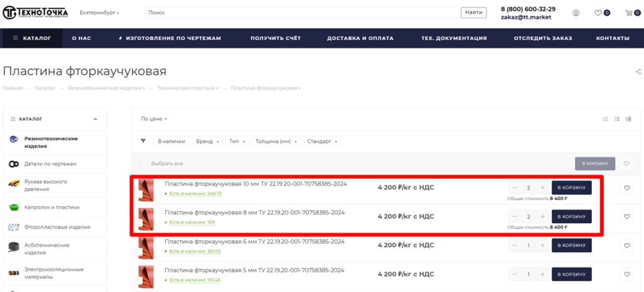Check the box for the 6 mm plate
This screenshot has height=292, width=644.
tap(138, 252)
